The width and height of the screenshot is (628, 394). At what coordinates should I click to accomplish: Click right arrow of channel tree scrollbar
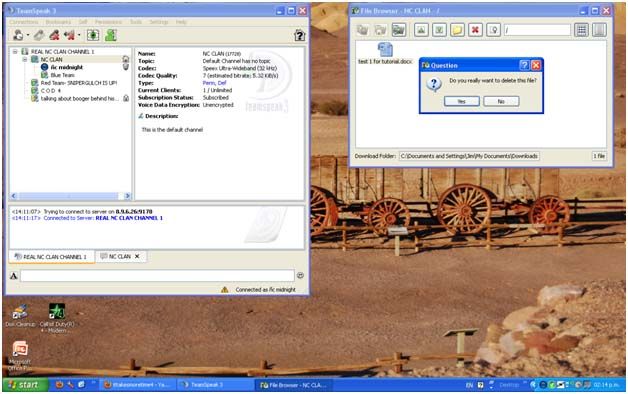[x=127, y=196]
